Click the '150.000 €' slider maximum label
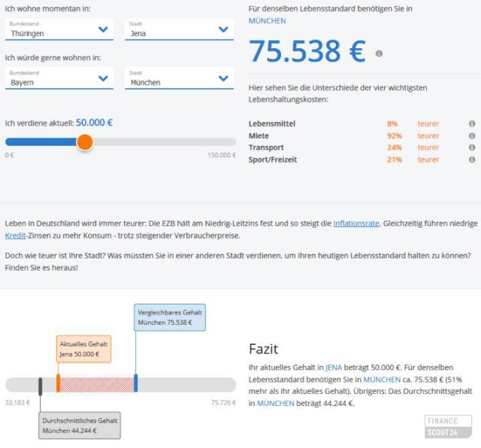Screen dimensions: 481x448 [x=222, y=155]
